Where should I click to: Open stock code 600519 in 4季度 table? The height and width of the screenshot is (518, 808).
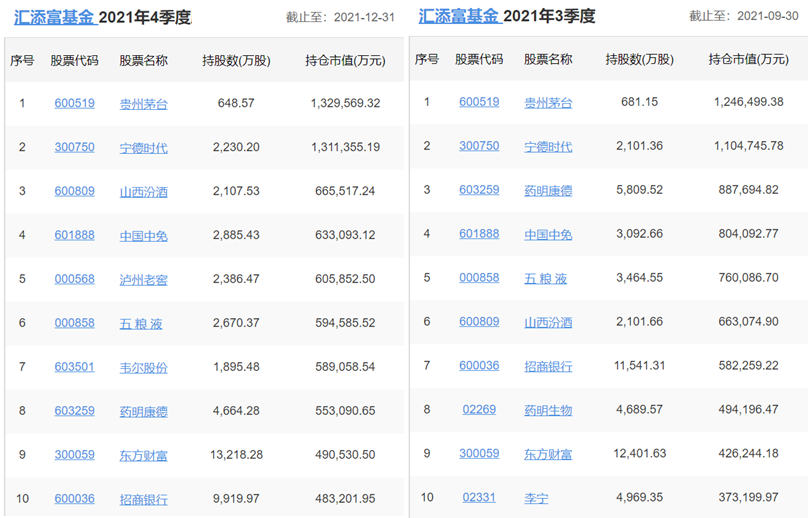(75, 104)
